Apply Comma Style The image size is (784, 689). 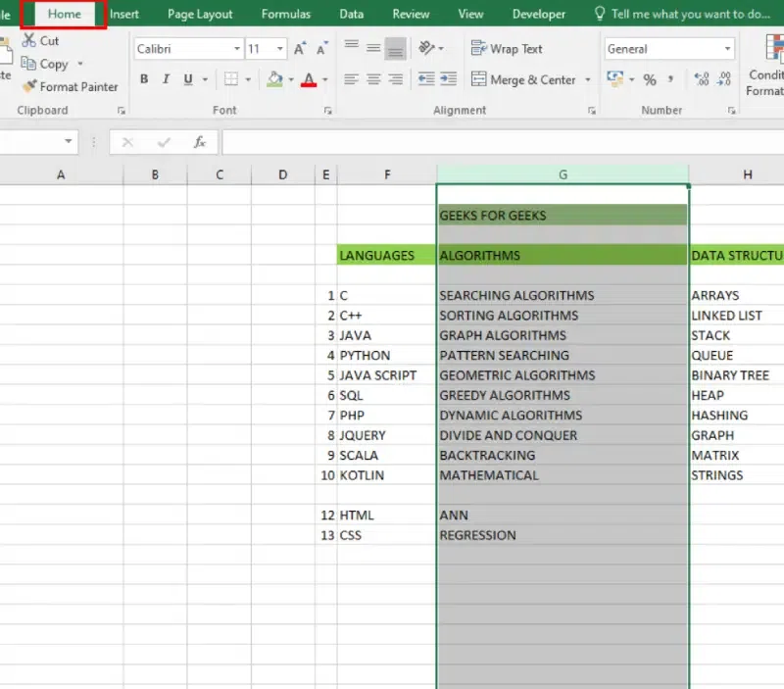click(x=670, y=79)
